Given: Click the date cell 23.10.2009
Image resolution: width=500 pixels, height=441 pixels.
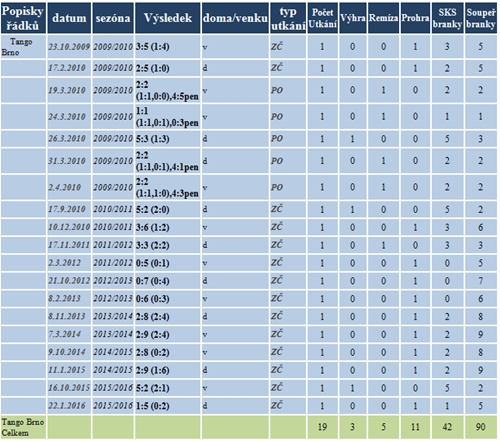Looking at the screenshot, I should [x=69, y=47].
